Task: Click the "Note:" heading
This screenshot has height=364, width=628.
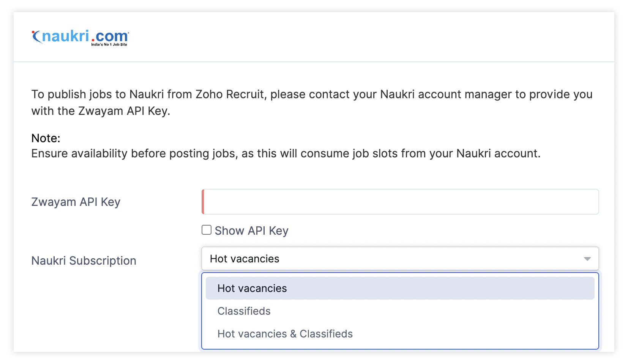Action: [46, 138]
